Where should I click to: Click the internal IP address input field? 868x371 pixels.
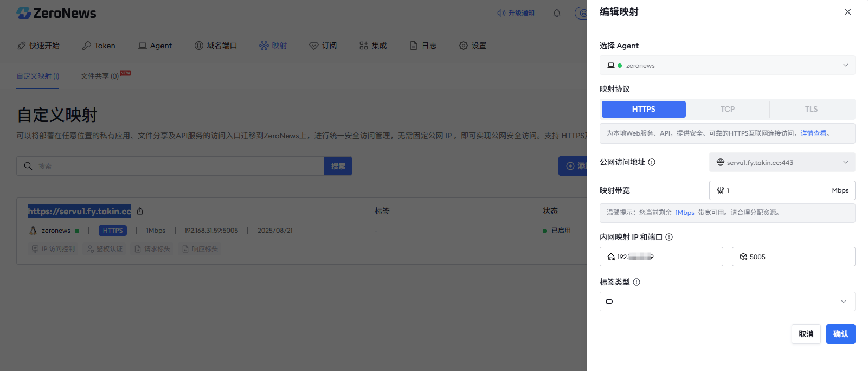click(661, 257)
